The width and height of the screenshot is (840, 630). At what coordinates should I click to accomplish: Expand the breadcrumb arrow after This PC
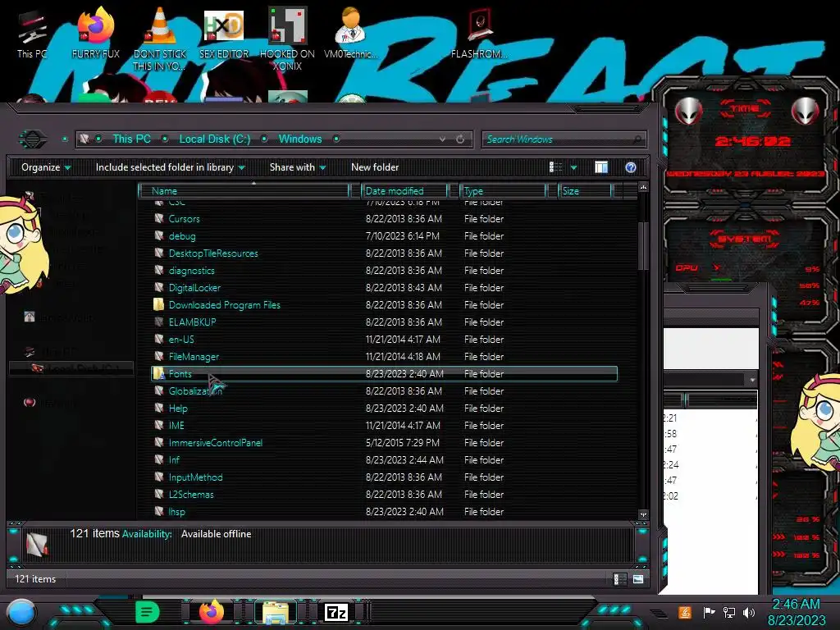pos(165,139)
